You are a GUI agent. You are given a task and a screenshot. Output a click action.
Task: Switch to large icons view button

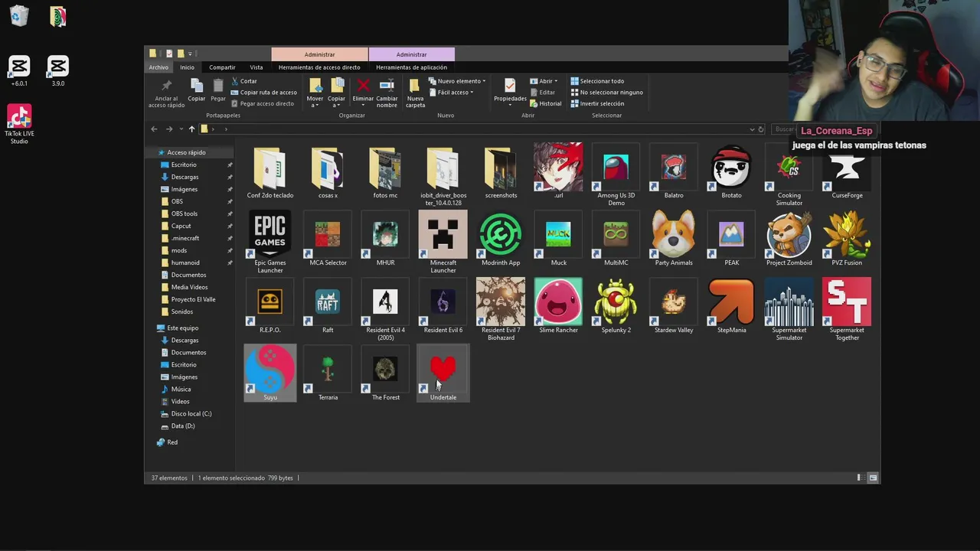point(873,478)
